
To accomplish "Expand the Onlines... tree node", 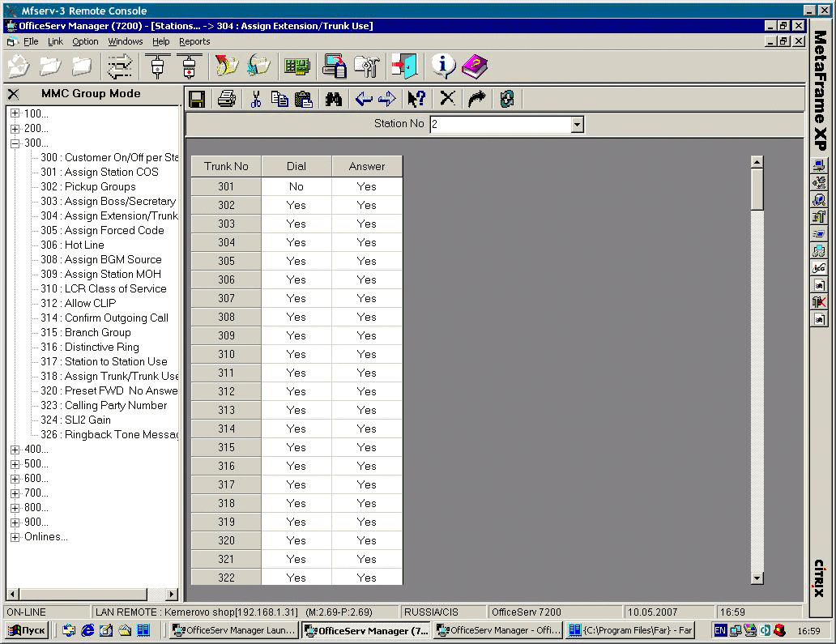I will [x=15, y=537].
